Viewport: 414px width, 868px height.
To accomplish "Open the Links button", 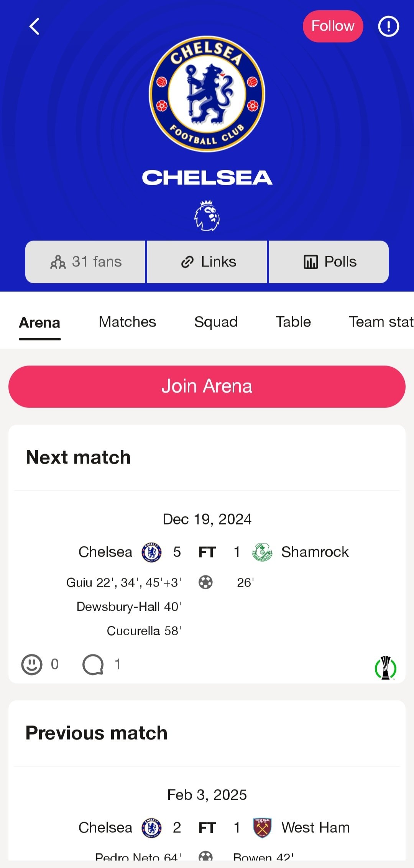I will click(207, 262).
